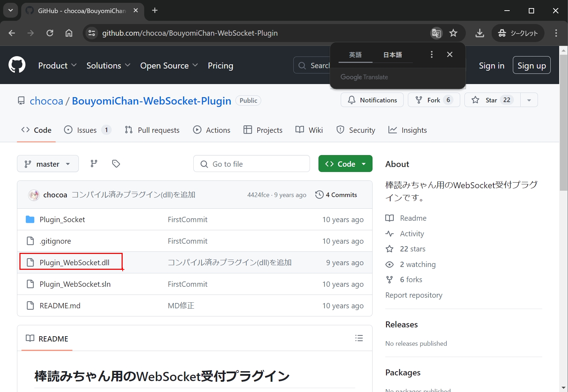Click the Notifications button

(x=372, y=100)
